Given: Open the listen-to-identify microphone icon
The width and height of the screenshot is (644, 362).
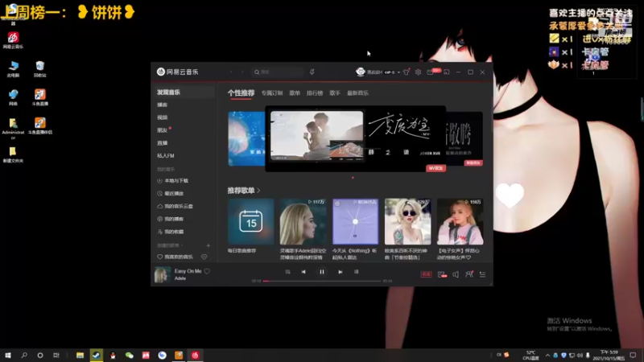Looking at the screenshot, I should pyautogui.click(x=312, y=72).
